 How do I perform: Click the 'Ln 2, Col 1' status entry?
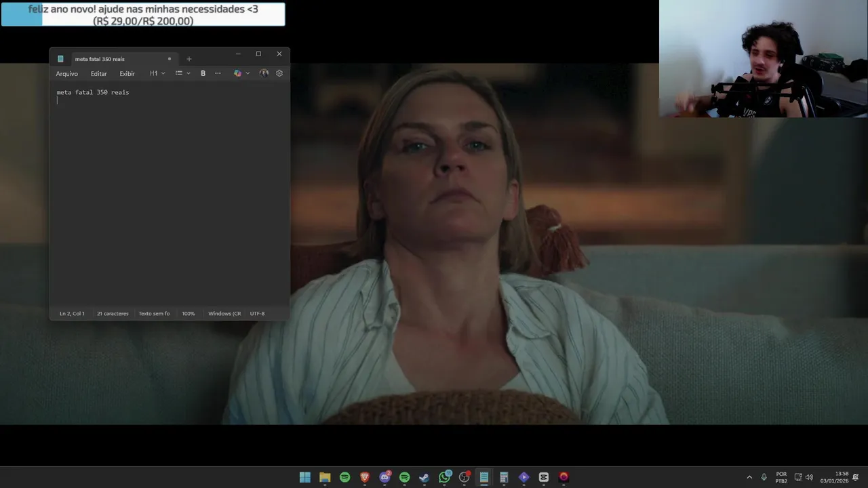(x=72, y=314)
